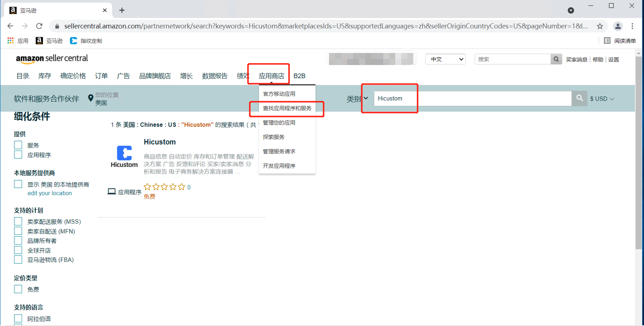Click the site lock icon in address bar
644x326 pixels.
pos(57,26)
